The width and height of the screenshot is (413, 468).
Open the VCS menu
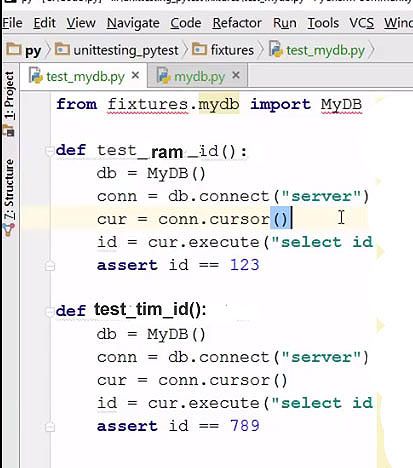click(361, 23)
